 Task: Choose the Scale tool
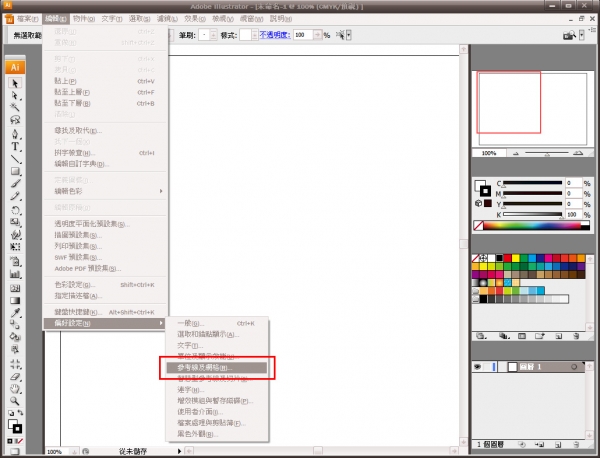coord(15,222)
